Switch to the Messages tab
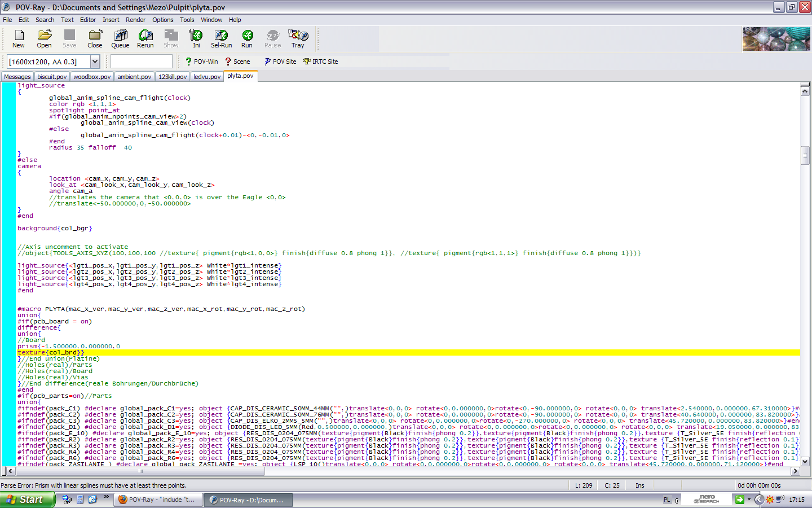This screenshot has width=812, height=508. pos(17,77)
